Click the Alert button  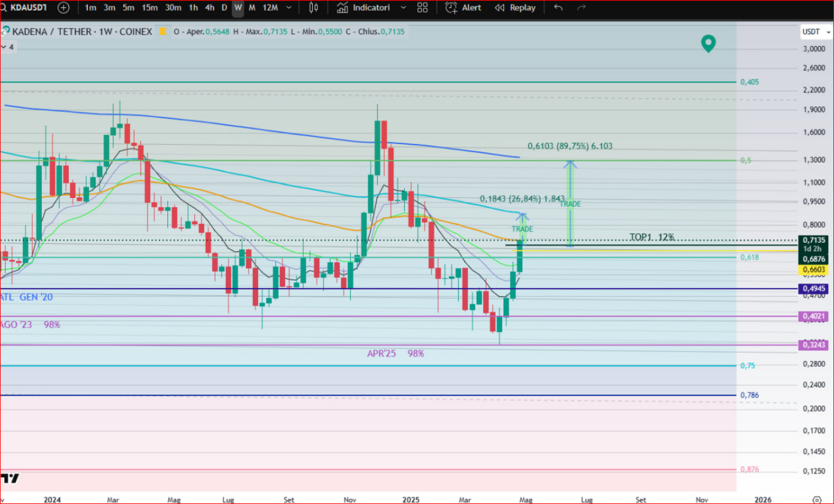click(x=464, y=8)
